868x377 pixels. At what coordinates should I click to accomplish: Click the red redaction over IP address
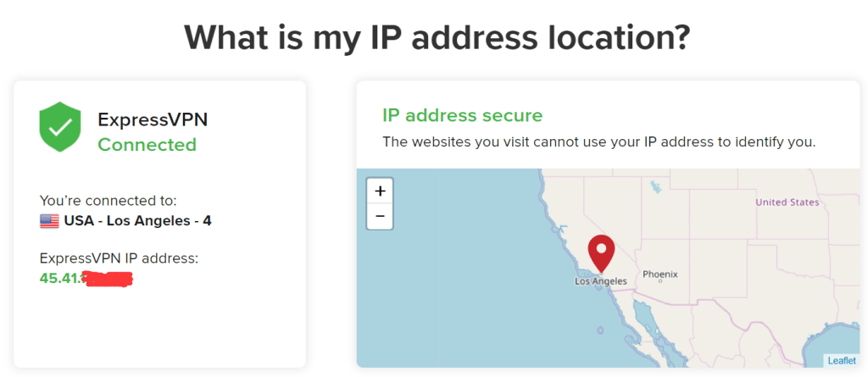click(x=107, y=279)
